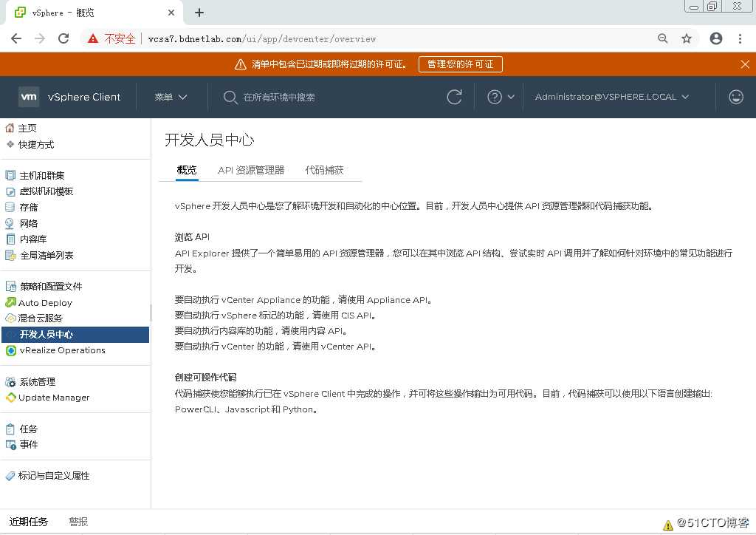Click the 不安全 security warning indicator
The width and height of the screenshot is (756, 535).
click(112, 38)
